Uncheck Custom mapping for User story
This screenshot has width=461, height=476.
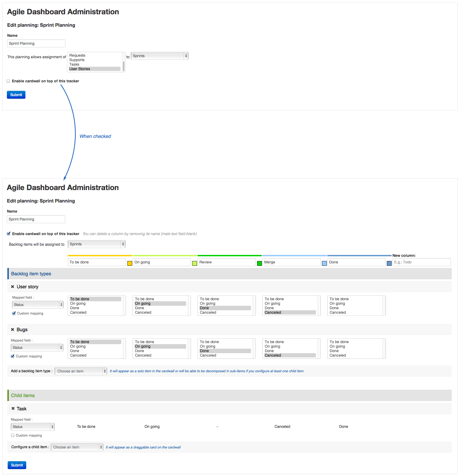click(x=14, y=313)
